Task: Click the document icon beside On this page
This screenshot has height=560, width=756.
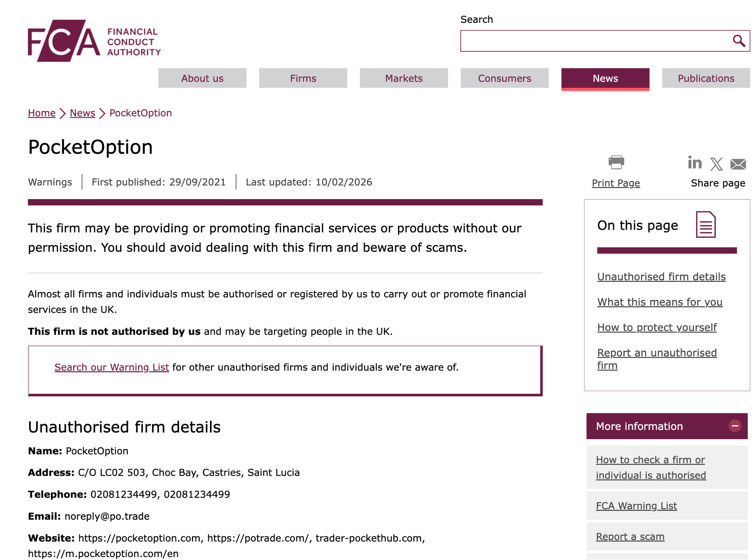Action: tap(706, 225)
